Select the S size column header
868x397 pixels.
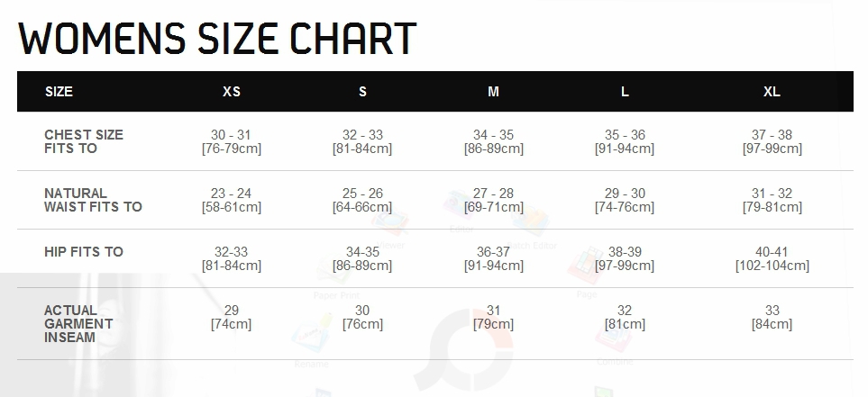(362, 92)
